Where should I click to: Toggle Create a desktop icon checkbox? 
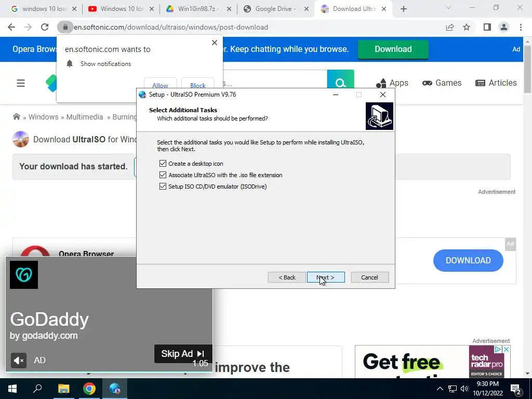tap(163, 164)
